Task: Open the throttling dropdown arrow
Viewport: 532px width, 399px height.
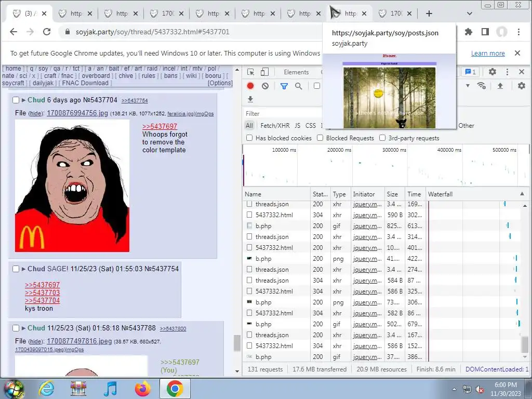Action: point(468,86)
